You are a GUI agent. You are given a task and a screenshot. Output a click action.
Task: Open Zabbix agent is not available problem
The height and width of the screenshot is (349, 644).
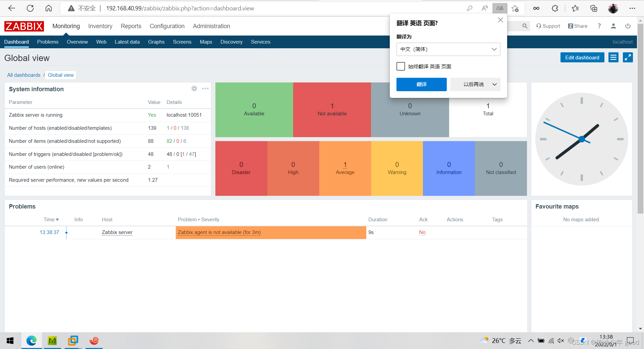[219, 232]
